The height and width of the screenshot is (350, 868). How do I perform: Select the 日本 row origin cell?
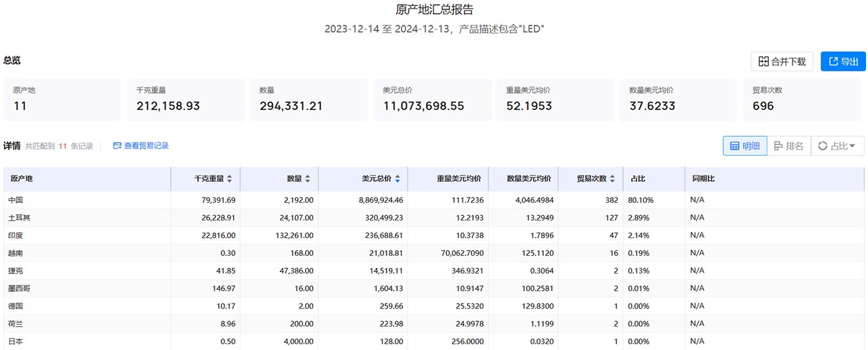click(87, 341)
